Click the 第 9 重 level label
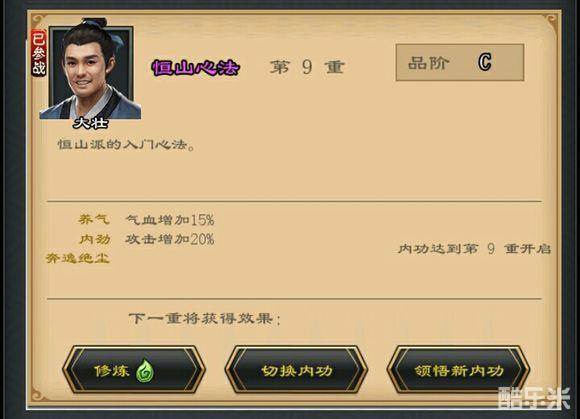 pyautogui.click(x=307, y=67)
